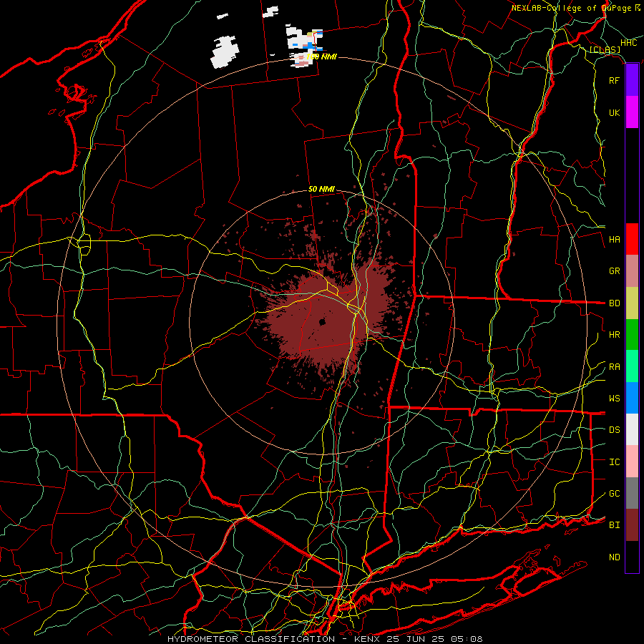
Task: Click the [CLAS] units label
Action: click(605, 49)
